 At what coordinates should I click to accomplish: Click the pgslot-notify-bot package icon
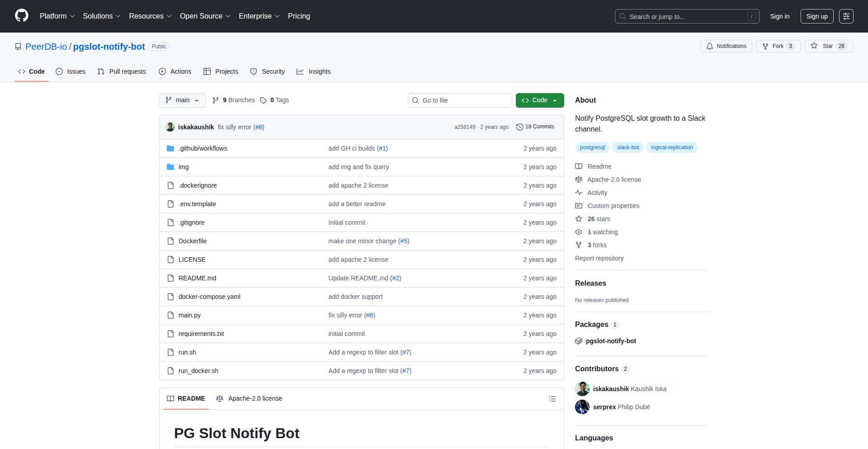pos(579,341)
